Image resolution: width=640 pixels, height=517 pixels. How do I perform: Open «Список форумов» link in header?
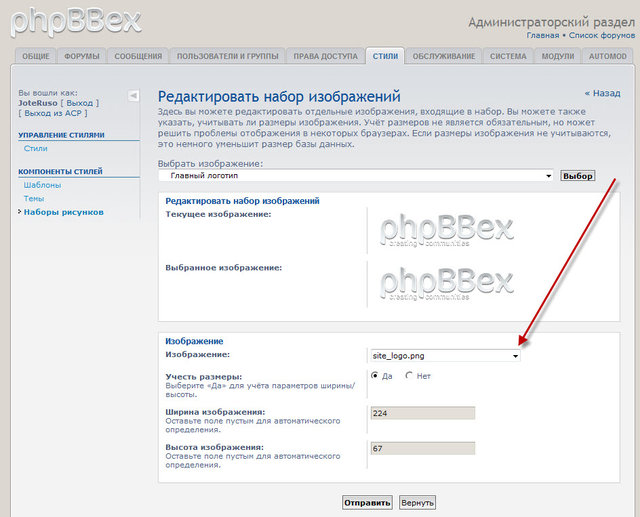(x=598, y=35)
